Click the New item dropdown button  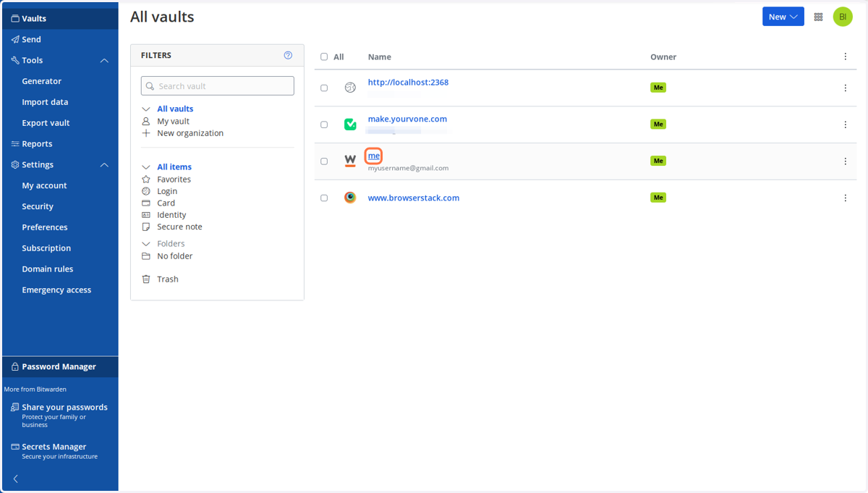[783, 17]
